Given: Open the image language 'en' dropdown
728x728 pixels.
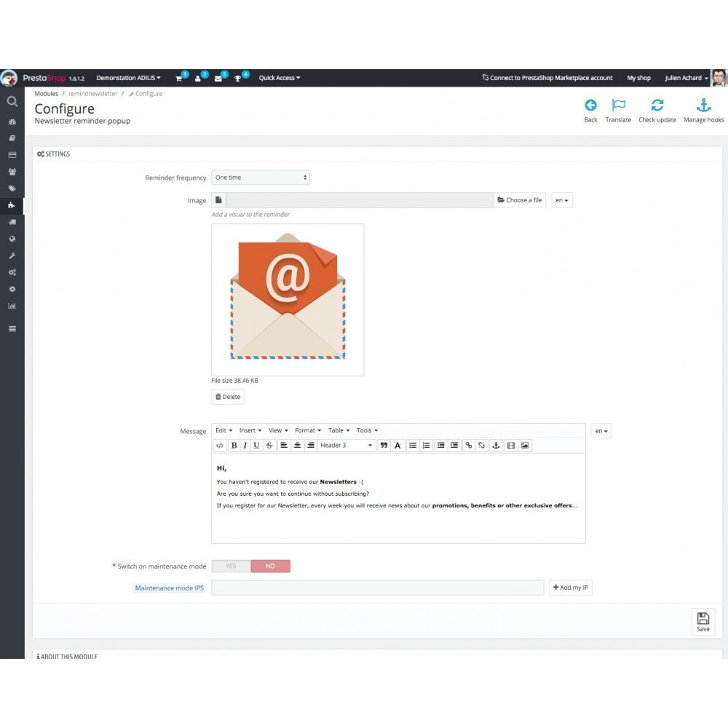Looking at the screenshot, I should click(x=562, y=200).
